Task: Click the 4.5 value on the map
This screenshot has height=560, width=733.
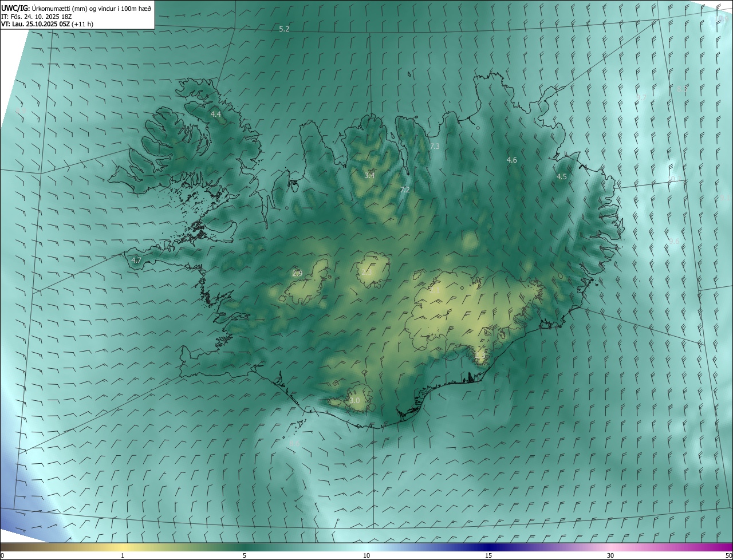Action: click(x=562, y=177)
